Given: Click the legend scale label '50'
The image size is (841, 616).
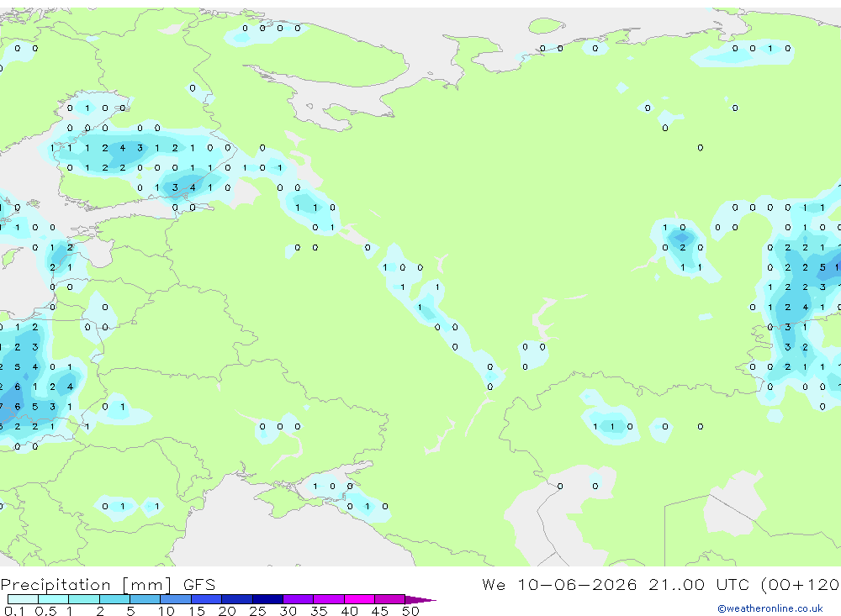Looking at the screenshot, I should [410, 611].
